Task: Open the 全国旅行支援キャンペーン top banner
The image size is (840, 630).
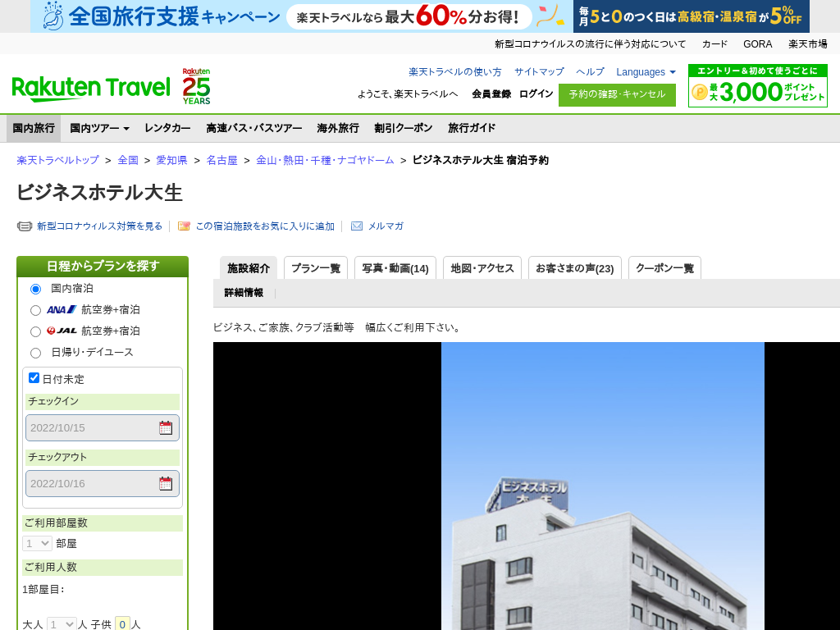Action: [x=301, y=16]
